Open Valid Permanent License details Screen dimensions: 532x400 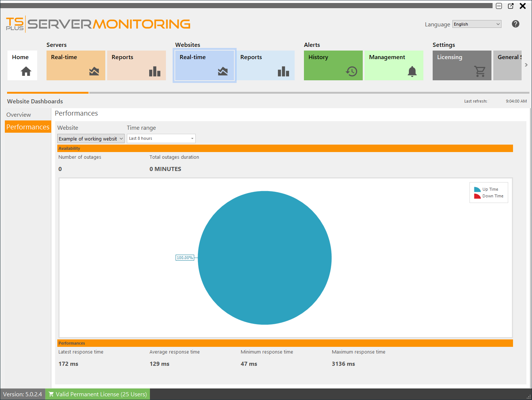(97, 394)
